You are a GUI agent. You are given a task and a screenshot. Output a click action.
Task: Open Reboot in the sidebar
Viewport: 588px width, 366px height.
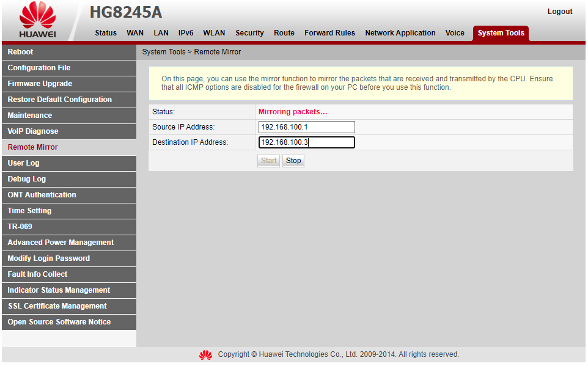69,52
